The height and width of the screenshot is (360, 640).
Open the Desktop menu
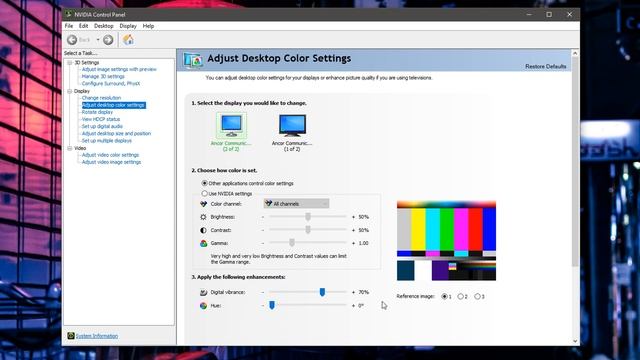(104, 26)
